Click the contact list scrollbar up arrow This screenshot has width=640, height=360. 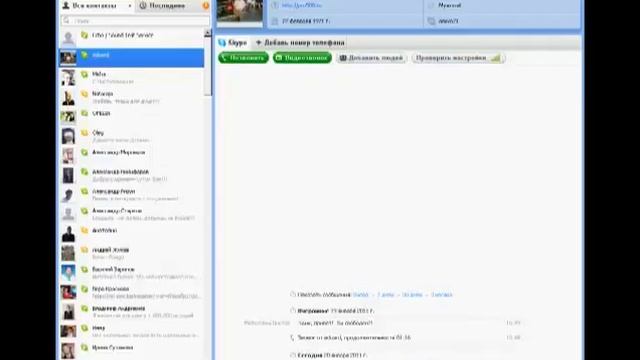pos(208,33)
